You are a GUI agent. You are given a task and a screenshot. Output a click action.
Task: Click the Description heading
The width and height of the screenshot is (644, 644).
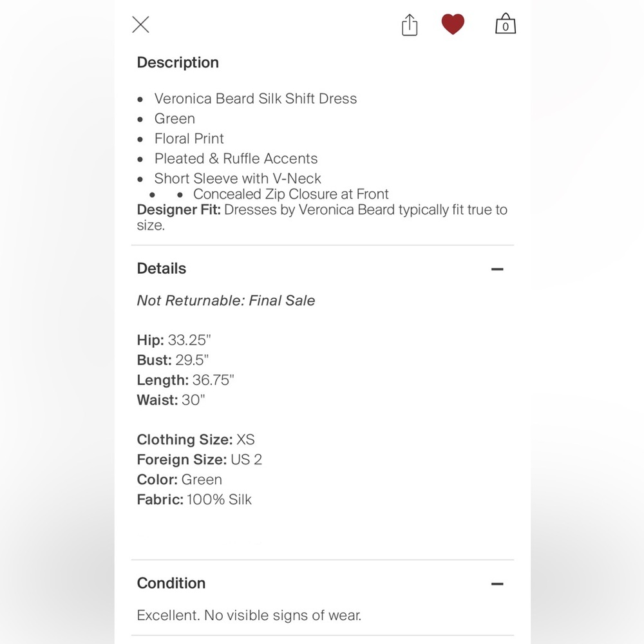[178, 63]
